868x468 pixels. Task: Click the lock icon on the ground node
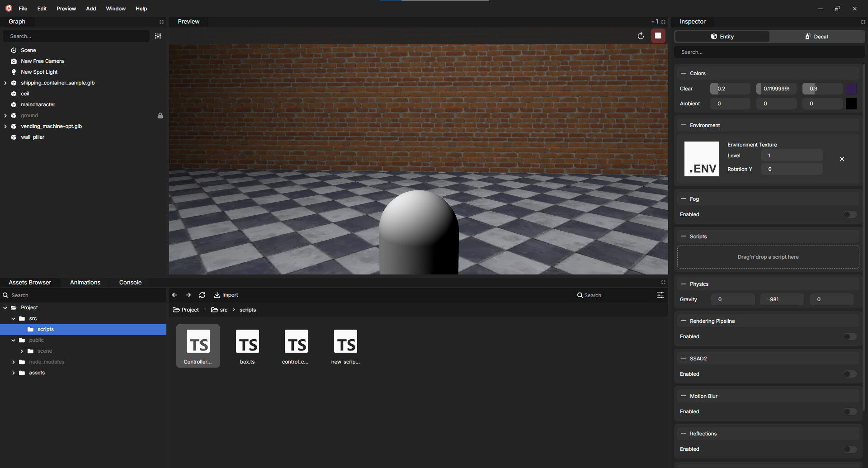click(x=160, y=115)
